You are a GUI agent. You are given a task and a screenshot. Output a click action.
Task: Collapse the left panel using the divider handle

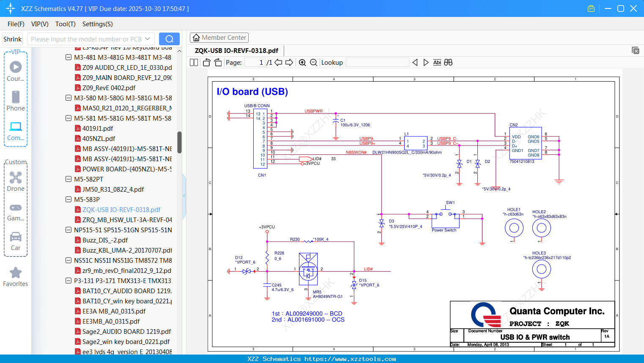pos(184,195)
